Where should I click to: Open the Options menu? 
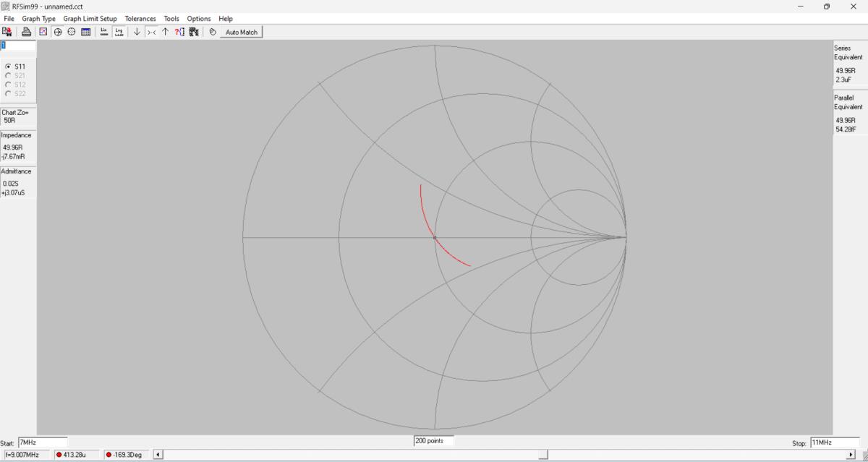199,18
